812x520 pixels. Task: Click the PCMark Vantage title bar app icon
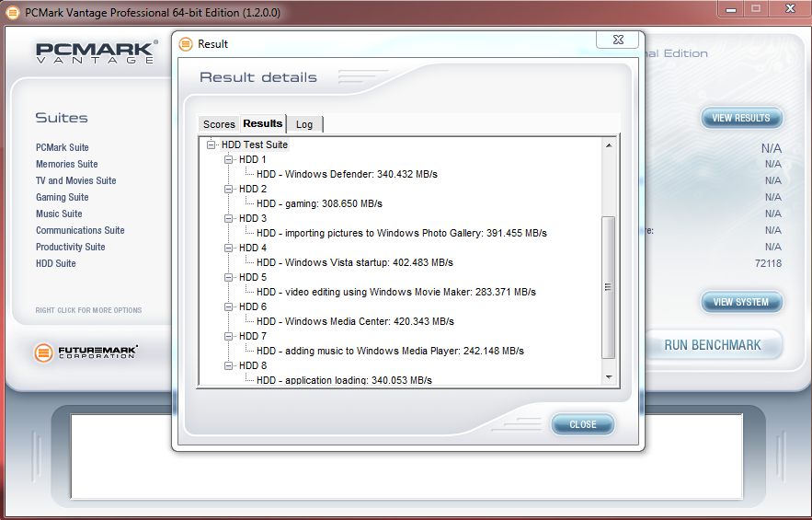tap(12, 13)
